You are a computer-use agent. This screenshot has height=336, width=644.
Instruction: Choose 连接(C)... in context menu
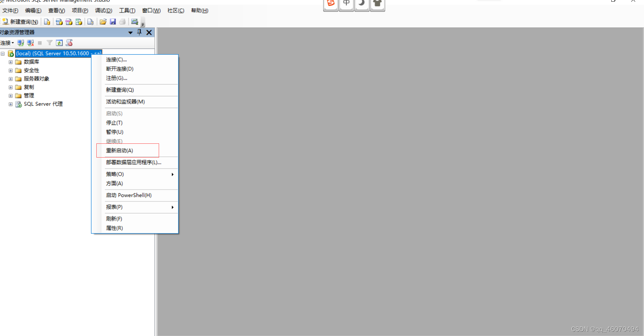pos(135,60)
